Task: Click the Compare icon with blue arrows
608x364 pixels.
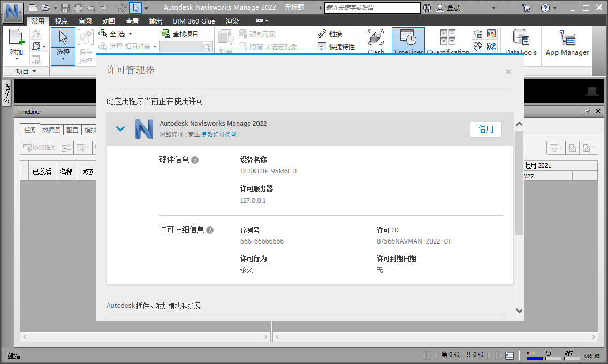Action: point(491,47)
